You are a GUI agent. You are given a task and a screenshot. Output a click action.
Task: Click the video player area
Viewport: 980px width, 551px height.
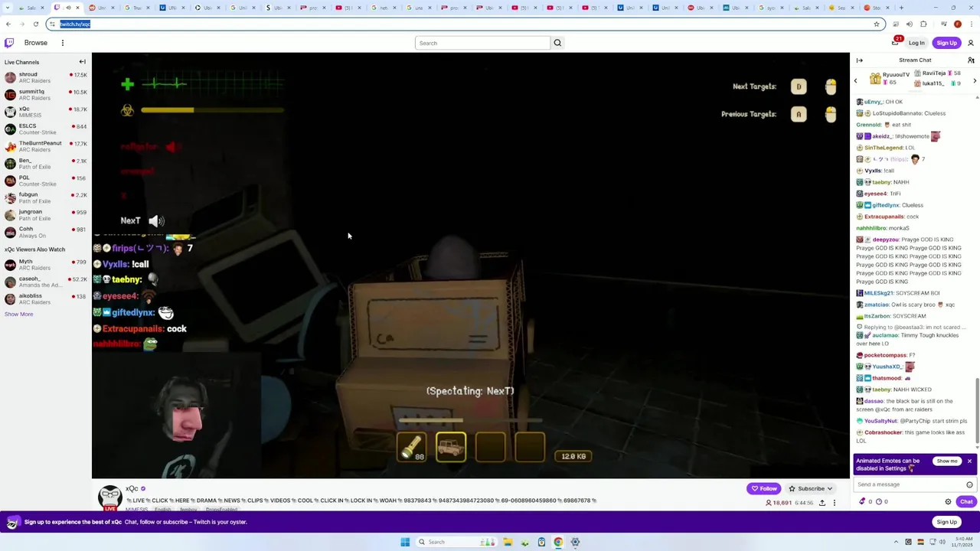(470, 266)
